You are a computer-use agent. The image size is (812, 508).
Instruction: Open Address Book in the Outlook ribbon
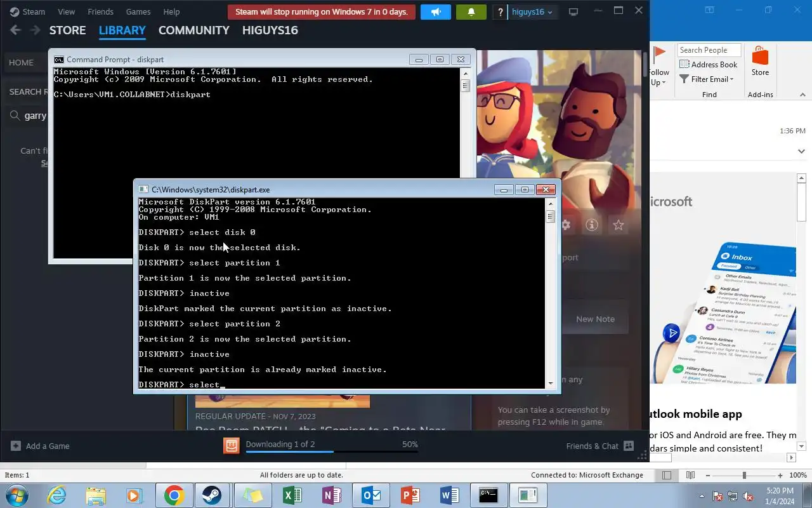708,64
